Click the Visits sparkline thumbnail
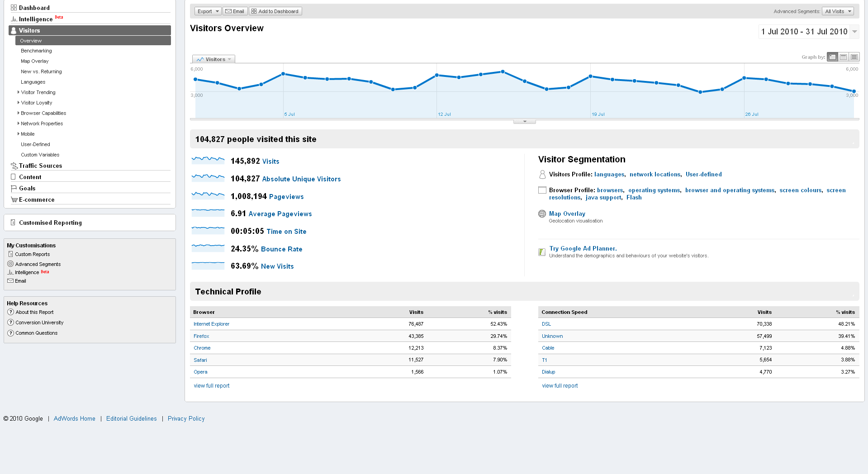Viewport: 868px width, 474px height. [208, 161]
